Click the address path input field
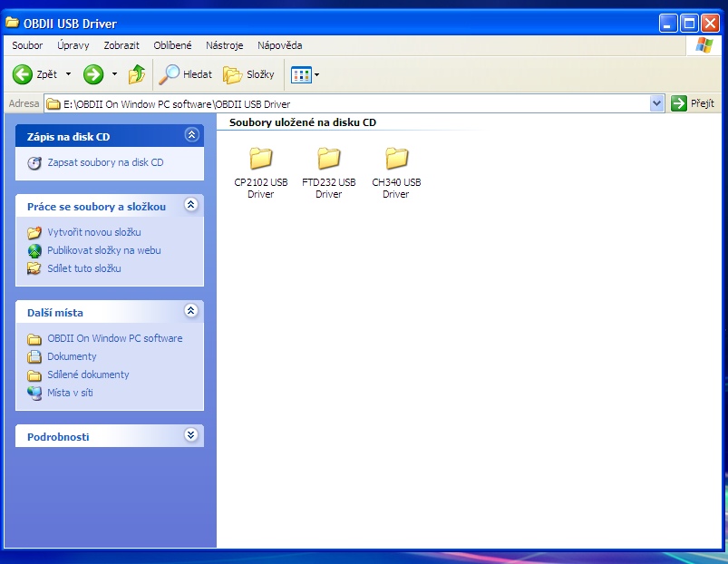 (354, 103)
